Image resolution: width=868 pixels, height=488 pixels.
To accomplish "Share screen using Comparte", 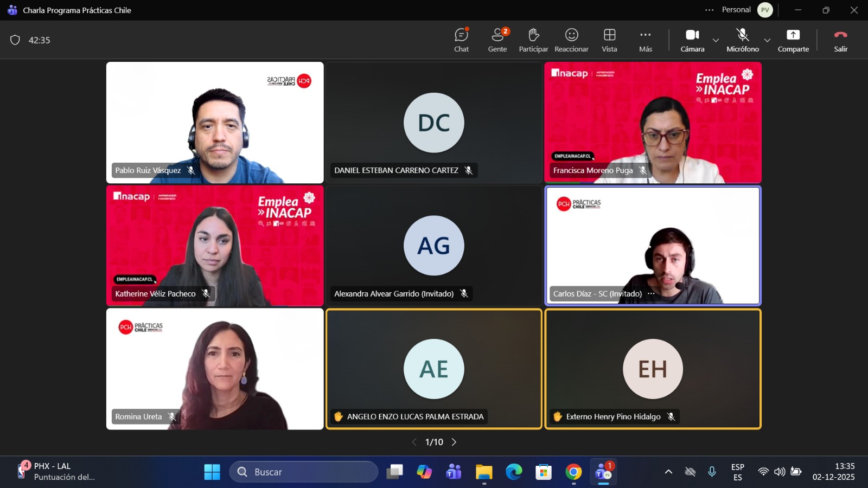I will 793,40.
